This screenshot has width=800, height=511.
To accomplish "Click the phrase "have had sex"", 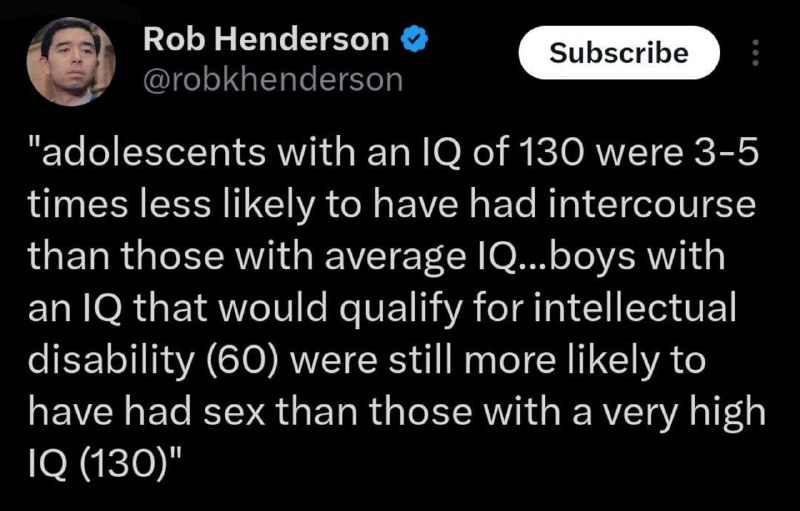I will tap(147, 412).
